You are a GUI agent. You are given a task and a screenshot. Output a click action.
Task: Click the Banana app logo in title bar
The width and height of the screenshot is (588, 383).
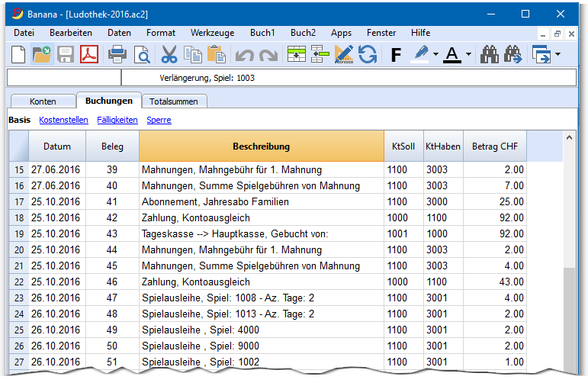(18, 14)
